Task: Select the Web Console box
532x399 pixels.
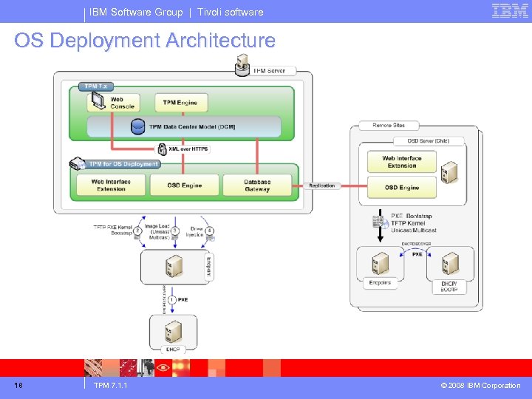Action: click(113, 103)
